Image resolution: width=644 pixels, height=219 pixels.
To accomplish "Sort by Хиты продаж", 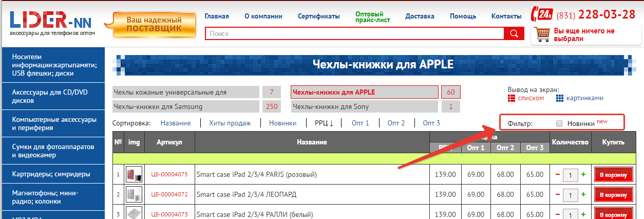I will [x=230, y=123].
